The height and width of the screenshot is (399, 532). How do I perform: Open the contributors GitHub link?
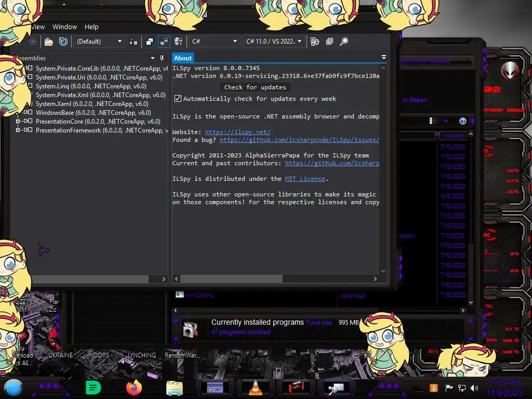[332, 163]
